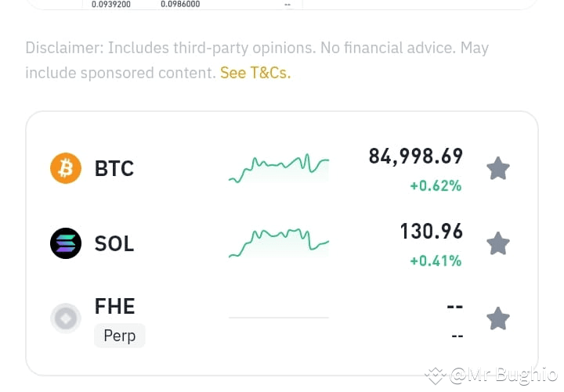Image resolution: width=564 pixels, height=392 pixels.
Task: Click SOL price 130.96
Action: 432,231
